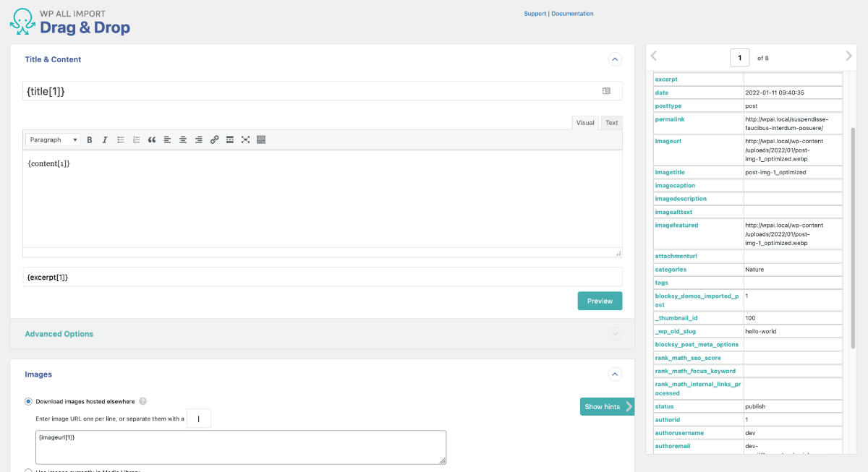The height and width of the screenshot is (472, 868).
Task: Click the icon inside title field
Action: (606, 91)
